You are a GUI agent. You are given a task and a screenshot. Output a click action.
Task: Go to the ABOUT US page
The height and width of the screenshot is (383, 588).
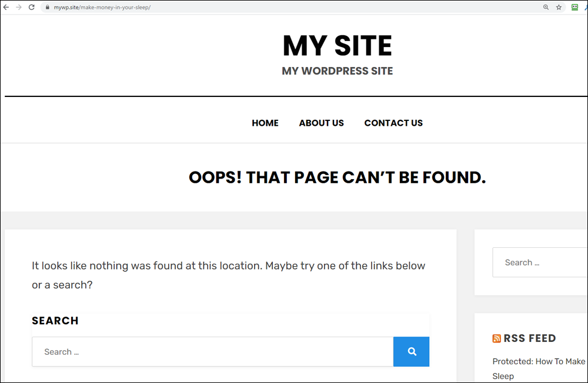(322, 123)
